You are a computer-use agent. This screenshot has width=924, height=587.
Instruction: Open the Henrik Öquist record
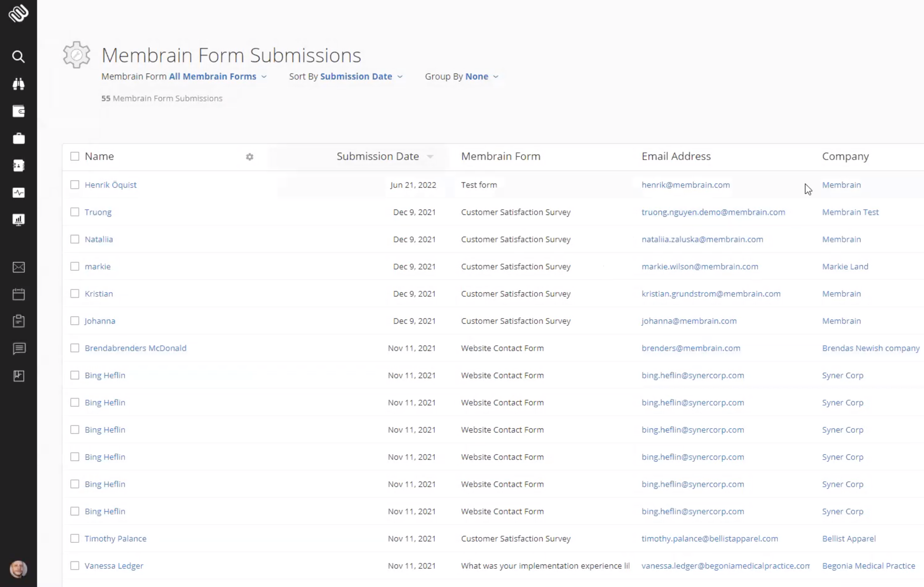[x=110, y=185]
